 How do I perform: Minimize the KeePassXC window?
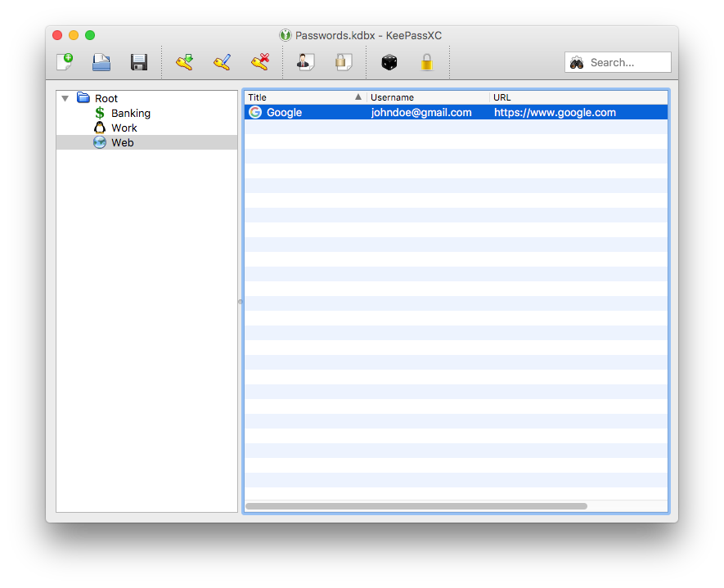74,35
